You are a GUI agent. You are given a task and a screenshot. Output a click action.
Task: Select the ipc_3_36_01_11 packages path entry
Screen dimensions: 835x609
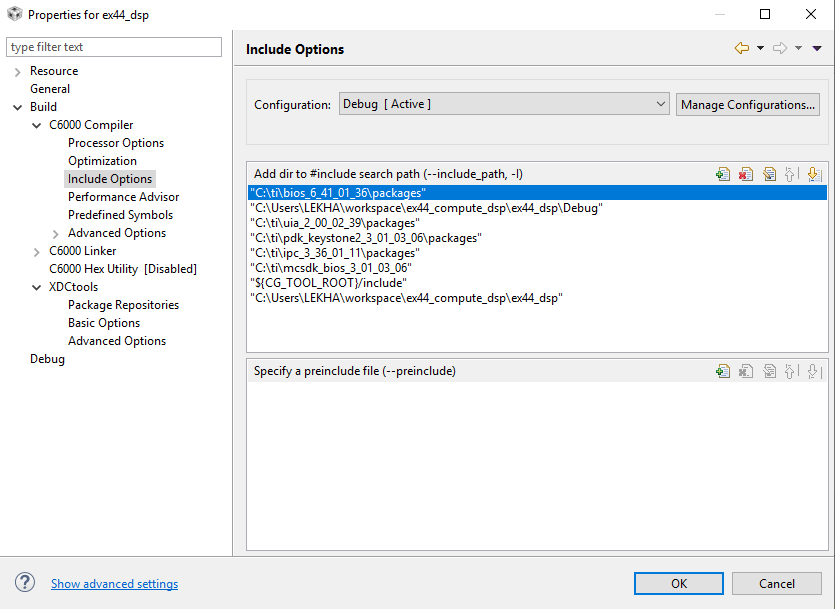(334, 253)
